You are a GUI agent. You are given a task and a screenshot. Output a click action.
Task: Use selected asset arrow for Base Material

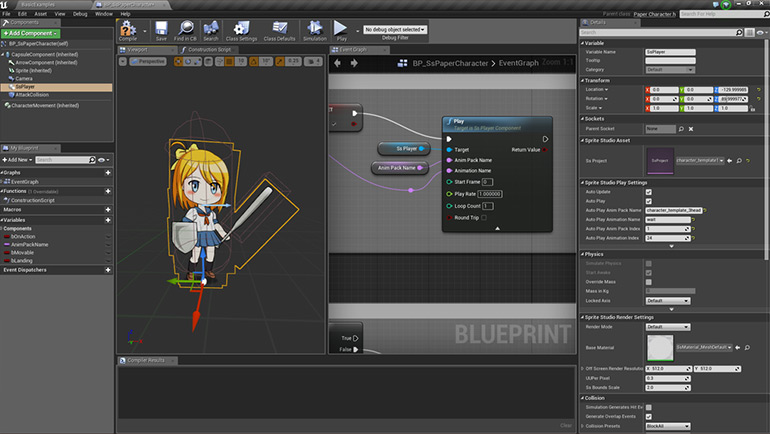point(738,348)
